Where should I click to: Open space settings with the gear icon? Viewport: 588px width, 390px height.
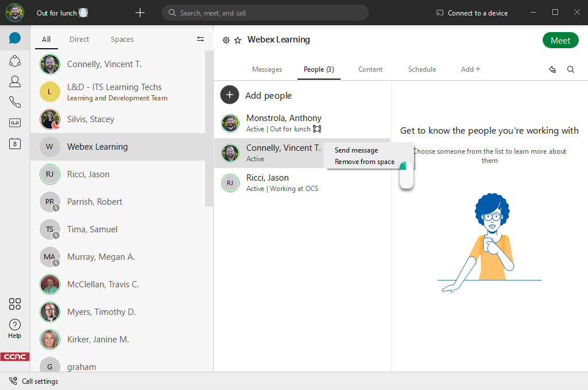coord(226,40)
